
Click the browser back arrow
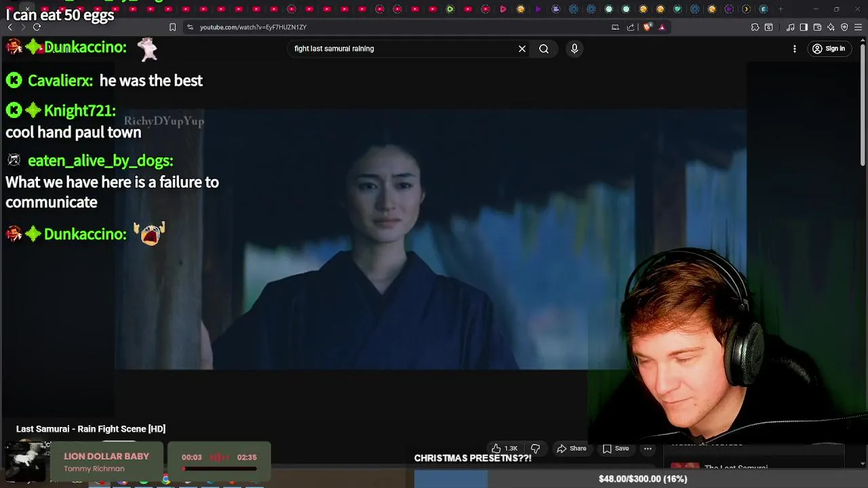9,27
